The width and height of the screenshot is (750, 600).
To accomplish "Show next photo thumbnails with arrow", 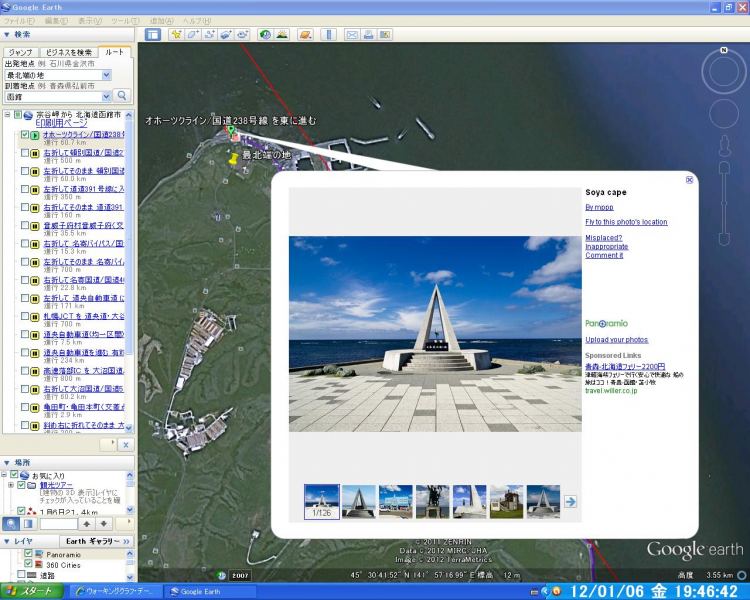I will (x=570, y=501).
